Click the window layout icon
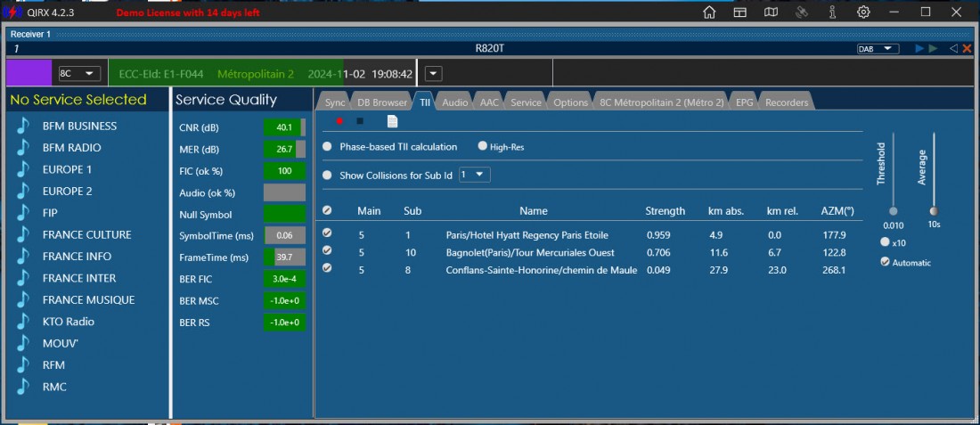This screenshot has width=980, height=425. coord(740,12)
